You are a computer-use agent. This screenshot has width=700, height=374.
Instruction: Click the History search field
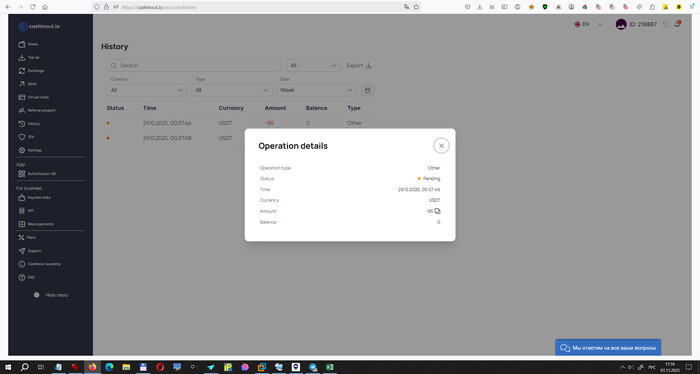point(194,66)
